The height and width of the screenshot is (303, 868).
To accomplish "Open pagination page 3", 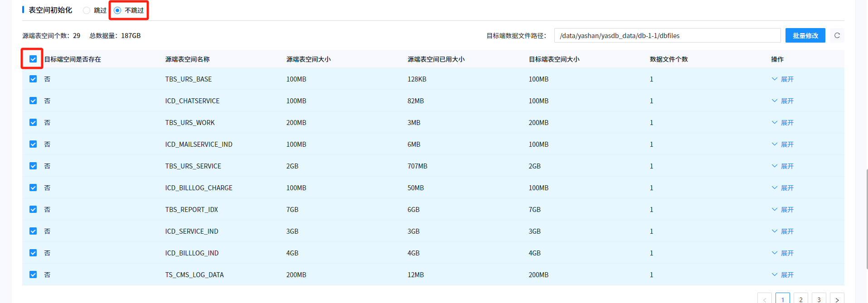I will 819,298.
